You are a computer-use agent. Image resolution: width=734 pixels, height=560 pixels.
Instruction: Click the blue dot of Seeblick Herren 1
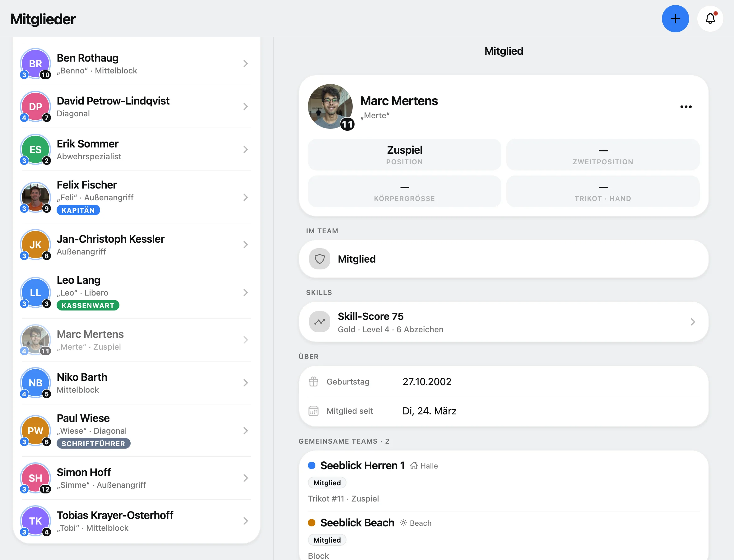[x=312, y=466]
